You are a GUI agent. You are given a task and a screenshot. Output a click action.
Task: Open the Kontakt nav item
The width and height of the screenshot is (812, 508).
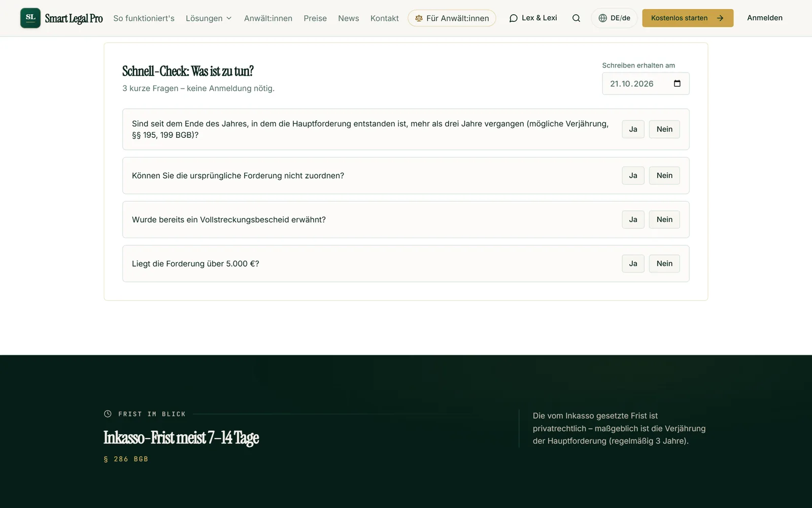(x=384, y=18)
